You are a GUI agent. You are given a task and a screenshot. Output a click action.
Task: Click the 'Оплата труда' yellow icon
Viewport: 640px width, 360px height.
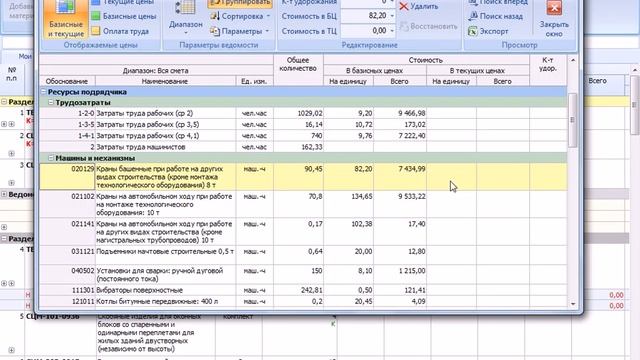96,31
